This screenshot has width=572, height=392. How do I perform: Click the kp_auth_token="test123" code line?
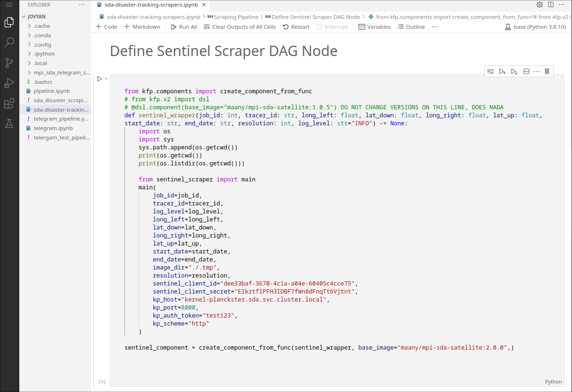[x=195, y=316]
